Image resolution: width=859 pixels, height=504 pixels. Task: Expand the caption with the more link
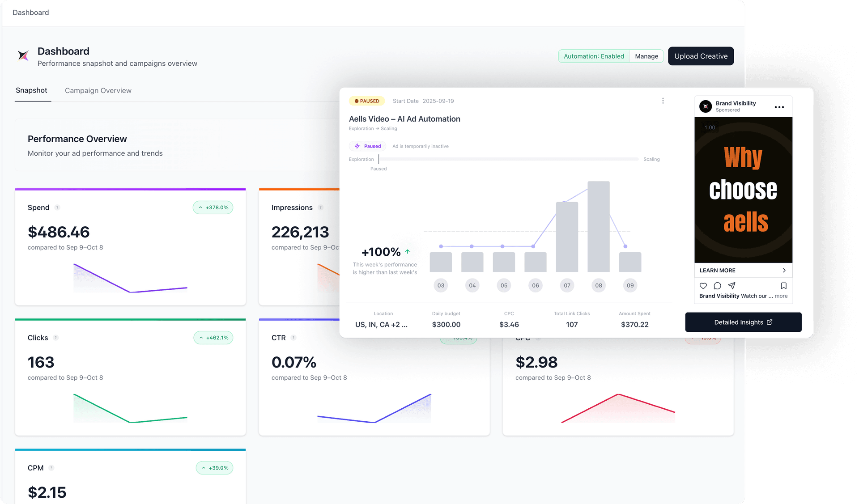click(x=782, y=296)
